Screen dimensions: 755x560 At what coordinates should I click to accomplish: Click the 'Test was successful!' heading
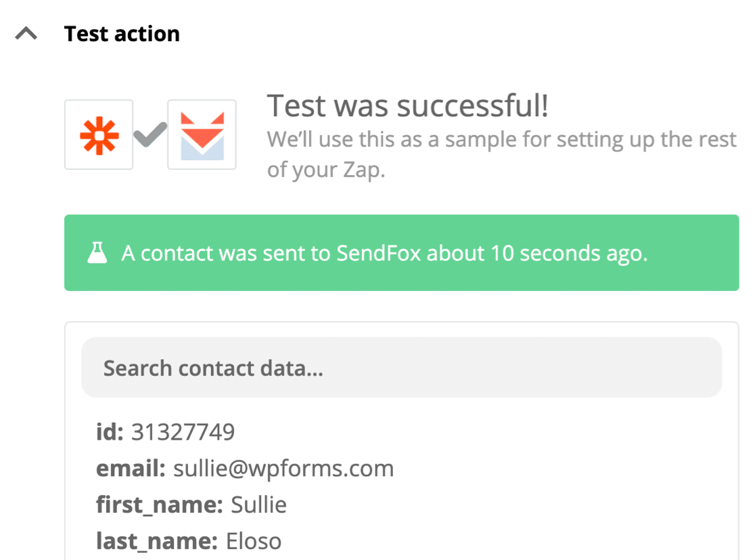coord(407,107)
